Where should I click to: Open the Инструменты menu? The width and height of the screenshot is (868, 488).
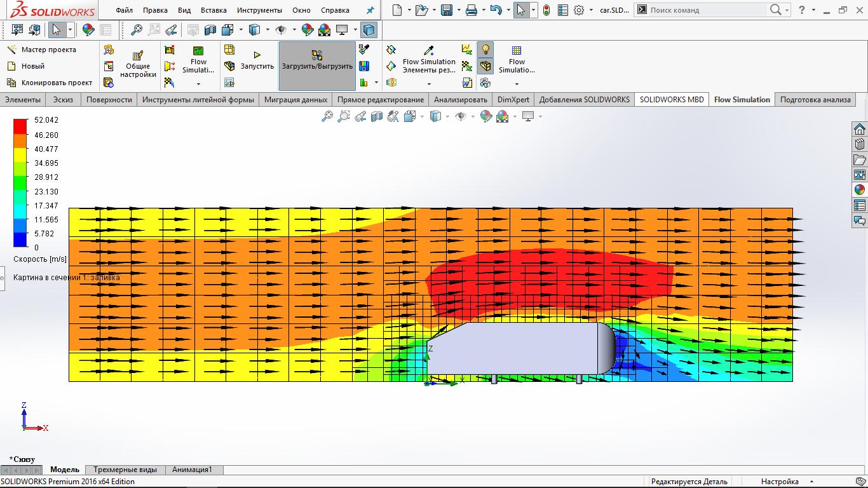tap(259, 10)
